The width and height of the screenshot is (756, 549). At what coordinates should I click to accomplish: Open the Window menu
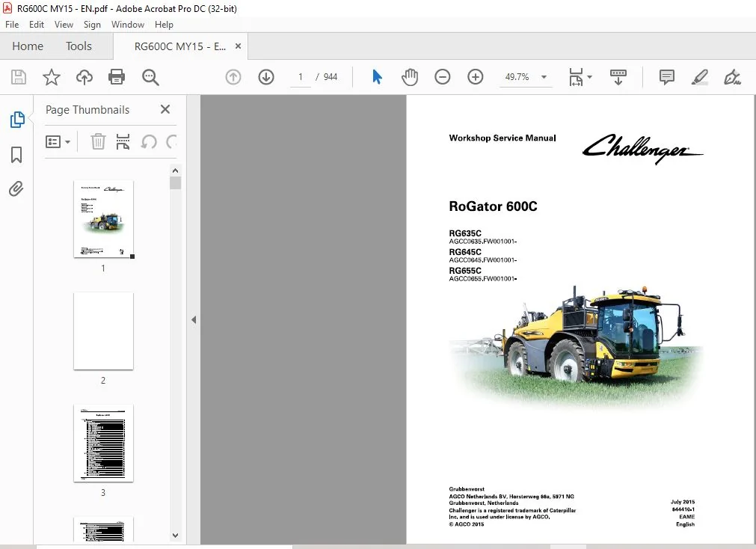(x=128, y=25)
